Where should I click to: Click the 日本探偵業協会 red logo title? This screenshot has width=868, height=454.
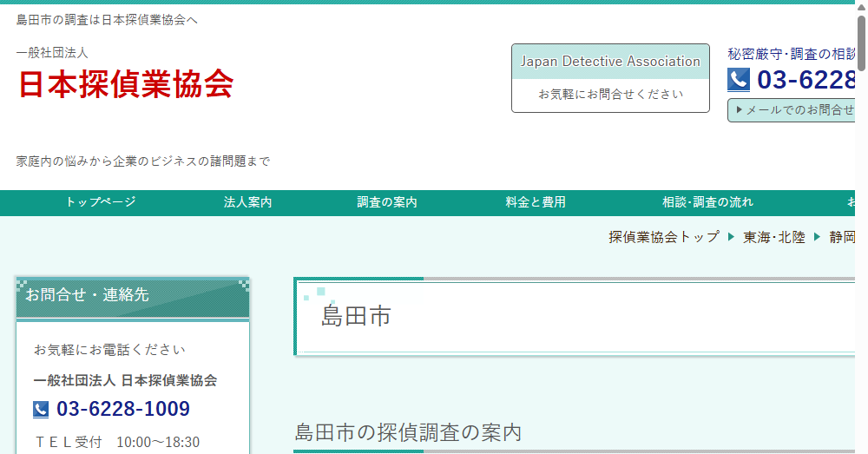126,83
